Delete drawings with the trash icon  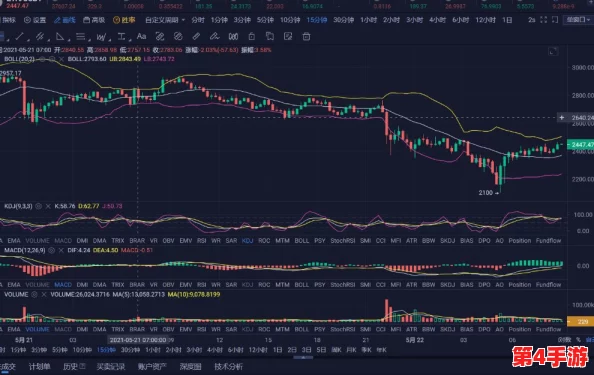[x=306, y=36]
